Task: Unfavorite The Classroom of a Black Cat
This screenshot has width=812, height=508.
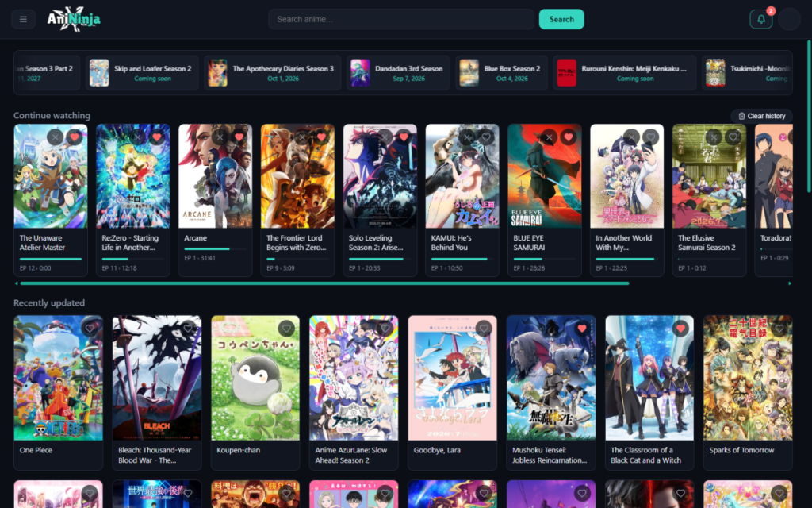Action: [x=680, y=329]
